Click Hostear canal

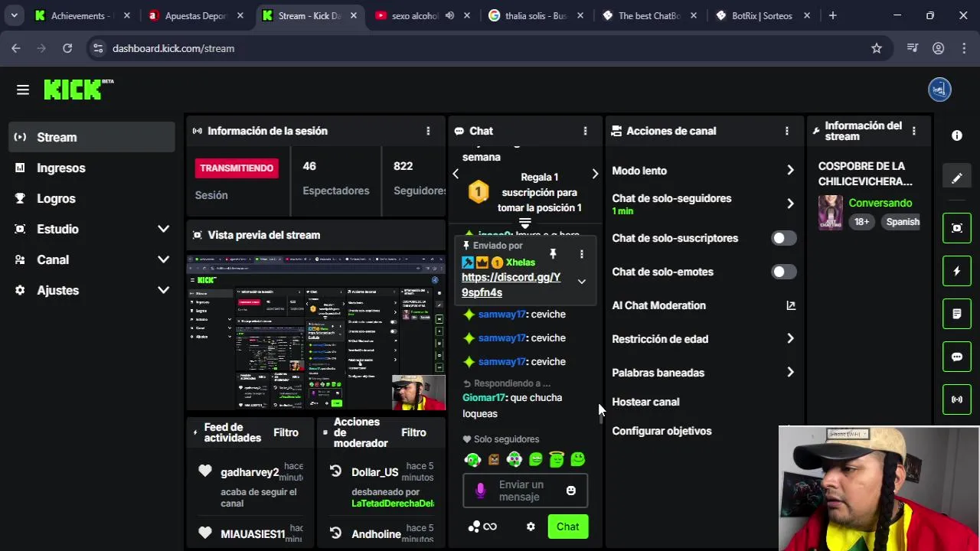click(645, 402)
